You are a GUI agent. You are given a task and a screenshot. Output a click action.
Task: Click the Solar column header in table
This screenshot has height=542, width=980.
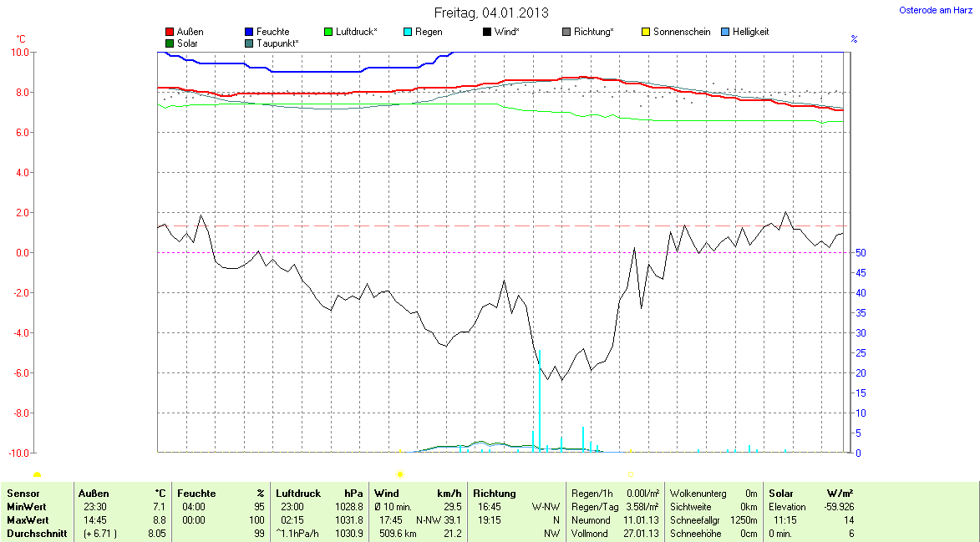click(783, 494)
